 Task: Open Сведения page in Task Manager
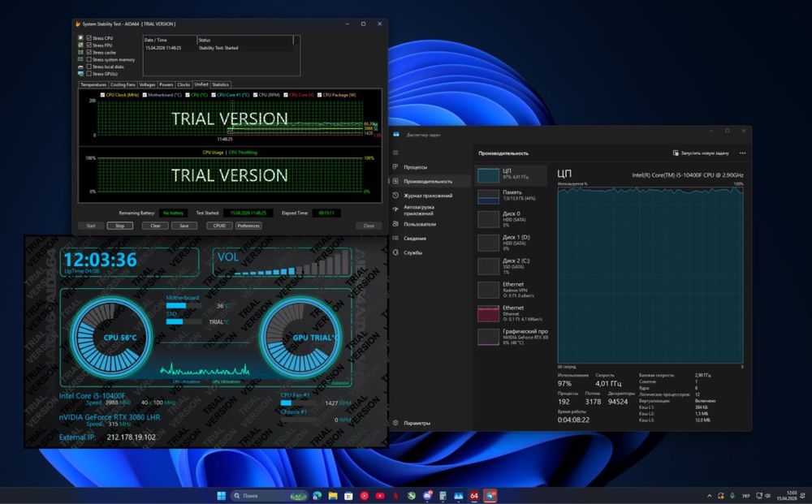tap(430, 238)
